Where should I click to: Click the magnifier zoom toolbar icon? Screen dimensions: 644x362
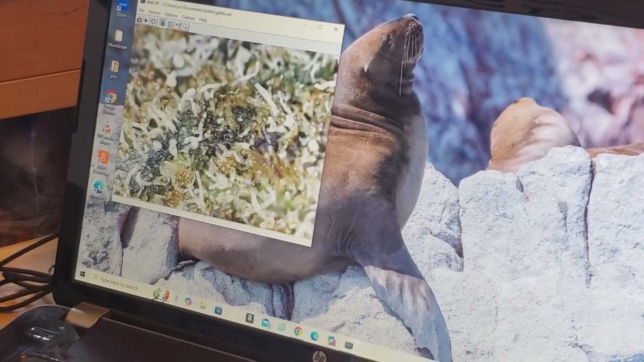pyautogui.click(x=185, y=27)
